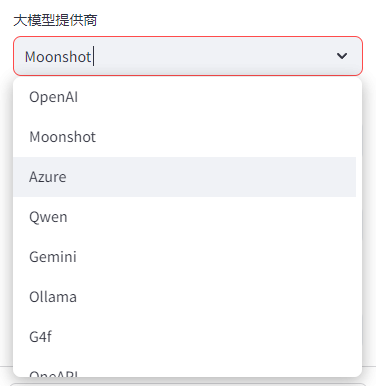Collapse the provider list using the chevron arrow
This screenshot has width=376, height=386.
coord(342,56)
